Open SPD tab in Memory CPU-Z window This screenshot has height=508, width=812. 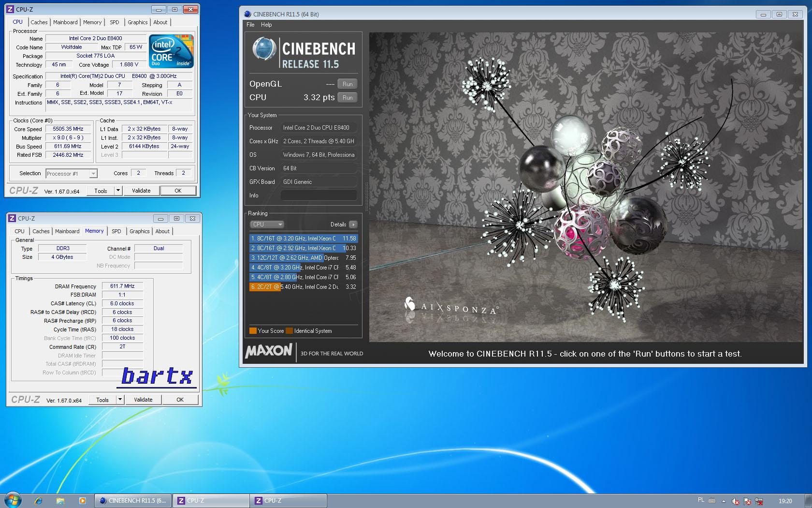tap(116, 231)
